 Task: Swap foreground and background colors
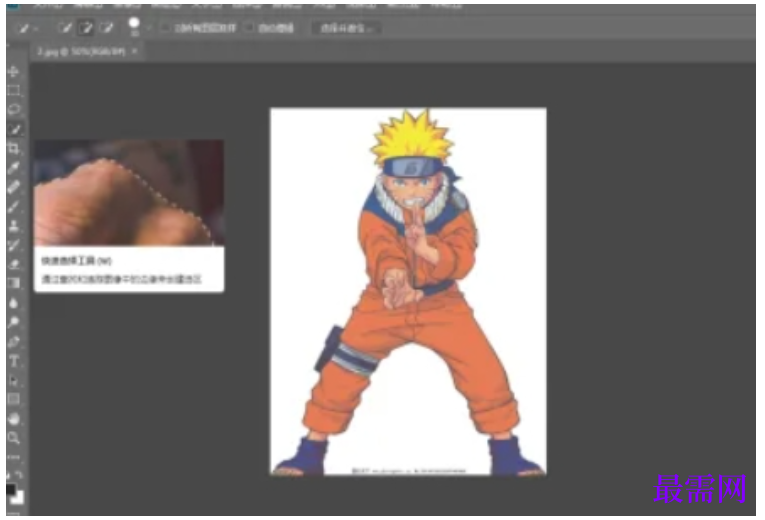19,474
